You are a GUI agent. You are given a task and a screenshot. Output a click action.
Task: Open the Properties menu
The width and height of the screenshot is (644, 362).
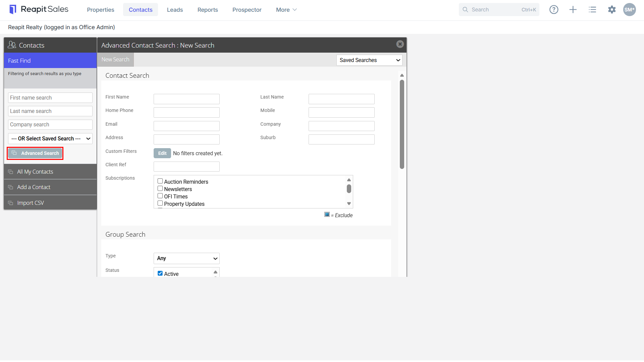[x=101, y=10]
